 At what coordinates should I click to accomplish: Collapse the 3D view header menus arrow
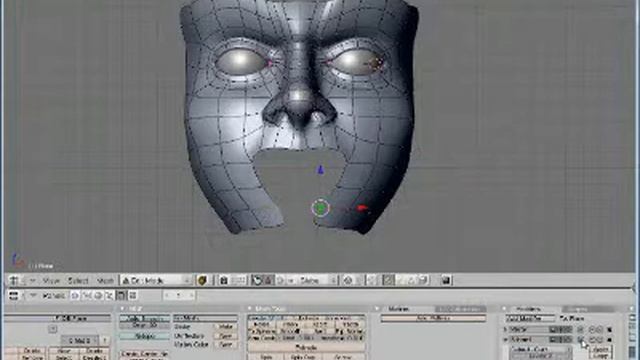coord(32,280)
